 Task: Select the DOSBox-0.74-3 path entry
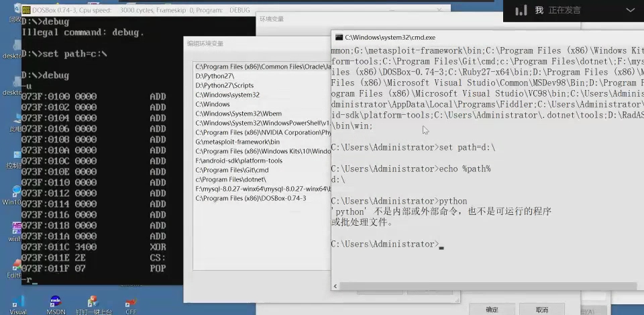pyautogui.click(x=250, y=198)
